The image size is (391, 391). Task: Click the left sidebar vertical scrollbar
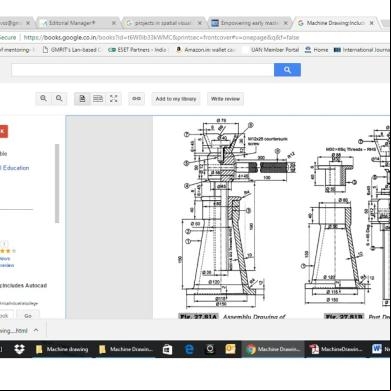(57, 183)
